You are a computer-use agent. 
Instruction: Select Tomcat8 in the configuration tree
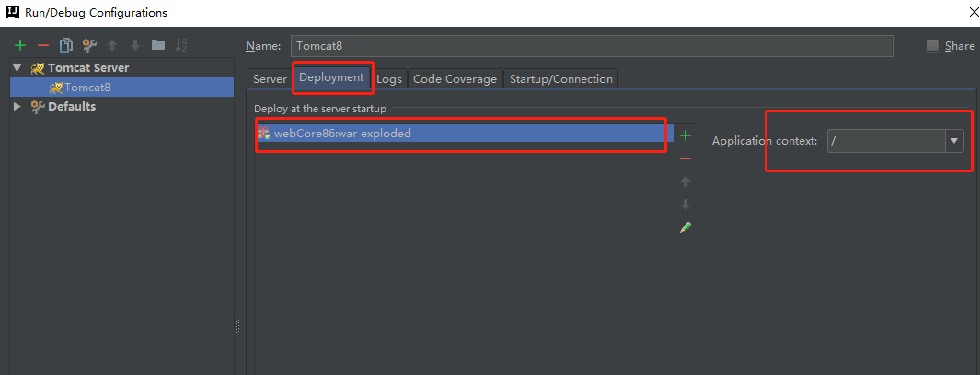point(86,88)
